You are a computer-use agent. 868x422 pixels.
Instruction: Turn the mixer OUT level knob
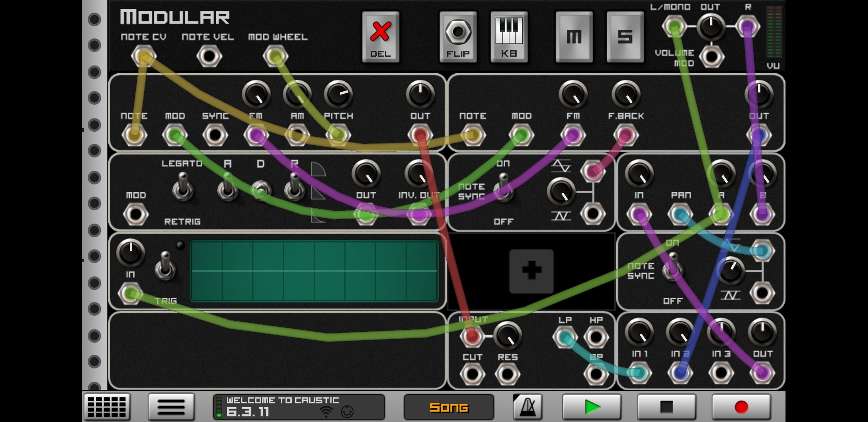762,332
